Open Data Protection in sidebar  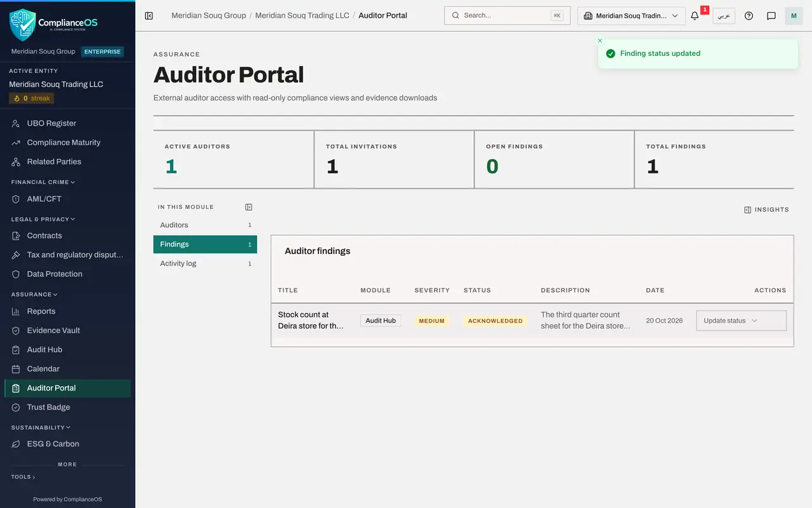tap(68, 274)
